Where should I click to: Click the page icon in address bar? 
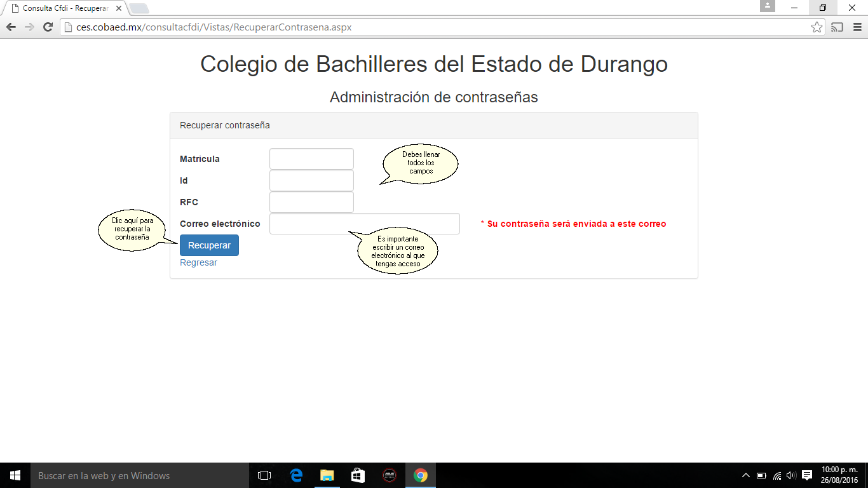coord(69,27)
